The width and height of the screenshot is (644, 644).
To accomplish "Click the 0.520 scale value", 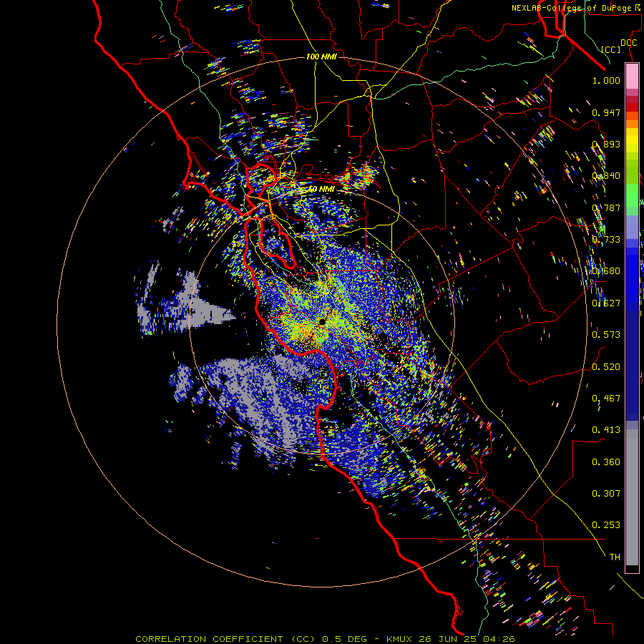I will 606,367.
